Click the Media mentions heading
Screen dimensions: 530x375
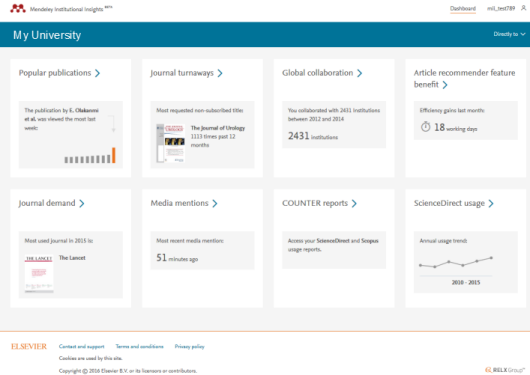(179, 203)
